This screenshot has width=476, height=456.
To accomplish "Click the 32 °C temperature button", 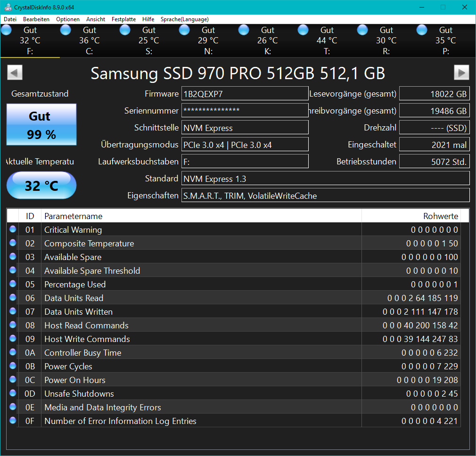I will (x=41, y=186).
